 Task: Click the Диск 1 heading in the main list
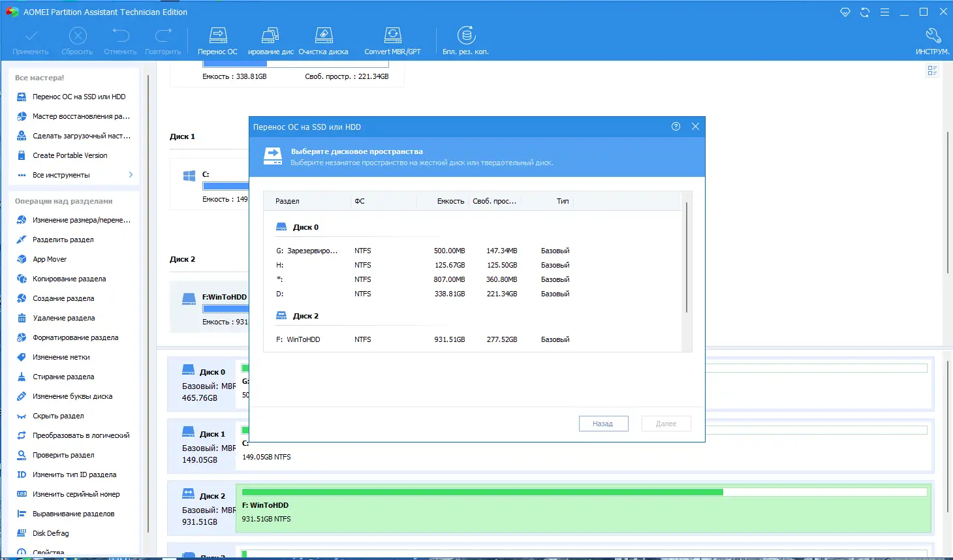[182, 136]
